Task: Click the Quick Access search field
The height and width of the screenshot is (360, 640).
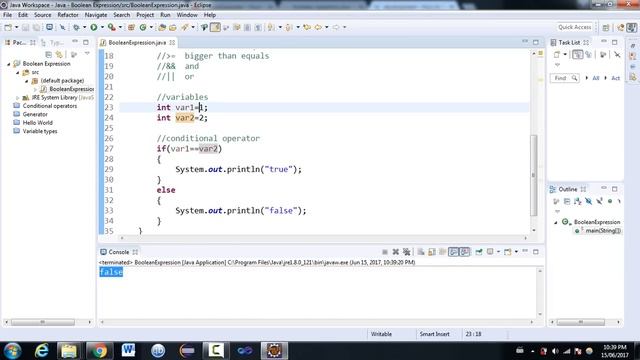Action: tap(575, 27)
